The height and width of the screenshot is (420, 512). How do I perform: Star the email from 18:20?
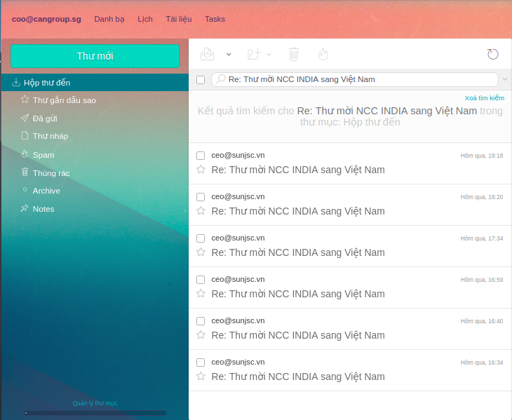click(x=201, y=211)
